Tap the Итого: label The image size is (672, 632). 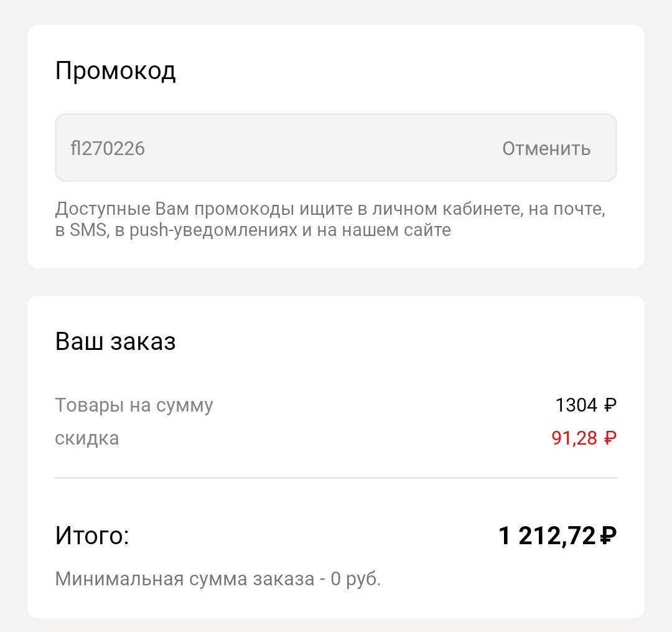click(91, 535)
